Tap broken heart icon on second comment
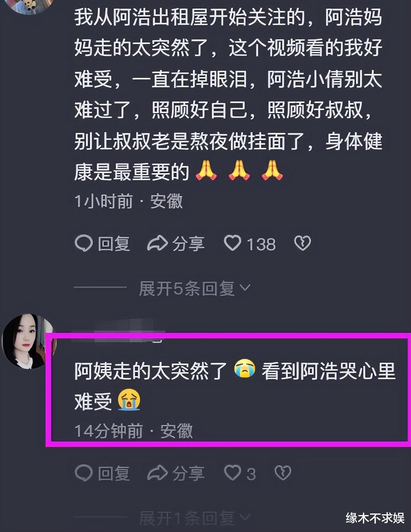The width and height of the screenshot is (411, 532). pyautogui.click(x=283, y=473)
